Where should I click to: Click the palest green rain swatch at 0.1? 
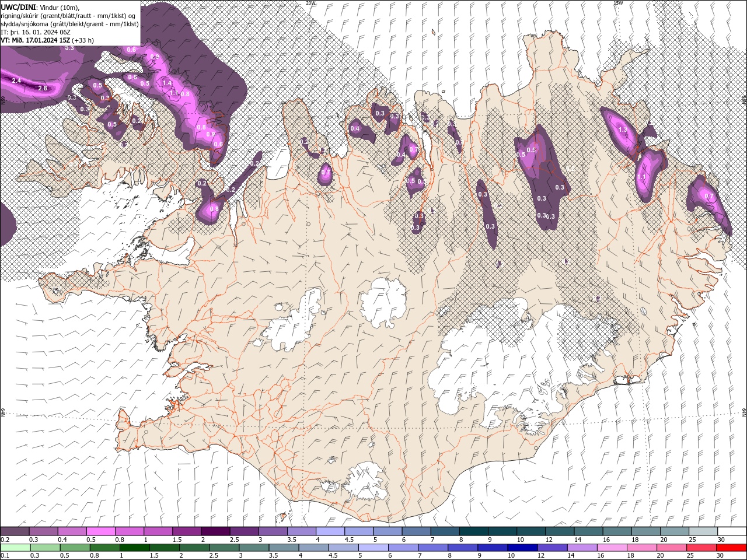(16, 547)
